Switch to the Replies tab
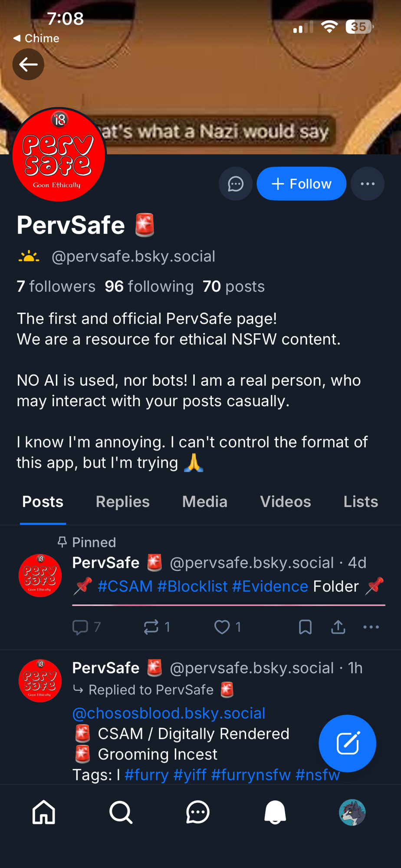 123,502
